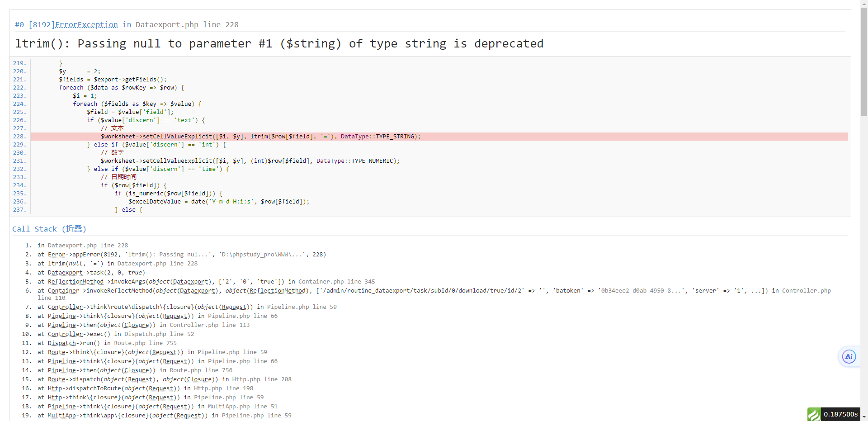Click code line 222 foreach $data statement
Viewport: 868px width, 421px height.
(x=121, y=88)
